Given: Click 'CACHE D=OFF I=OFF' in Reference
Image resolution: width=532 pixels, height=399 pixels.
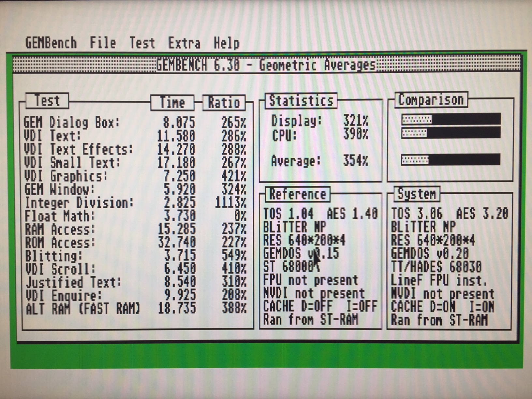Looking at the screenshot, I should click(320, 306).
